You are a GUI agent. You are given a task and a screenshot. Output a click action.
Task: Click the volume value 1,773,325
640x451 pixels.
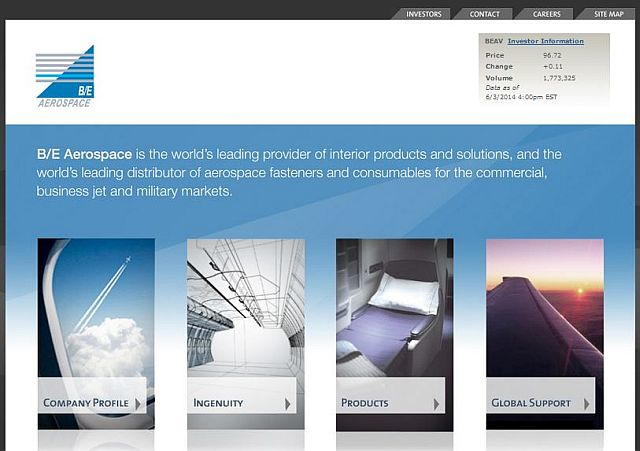(559, 78)
